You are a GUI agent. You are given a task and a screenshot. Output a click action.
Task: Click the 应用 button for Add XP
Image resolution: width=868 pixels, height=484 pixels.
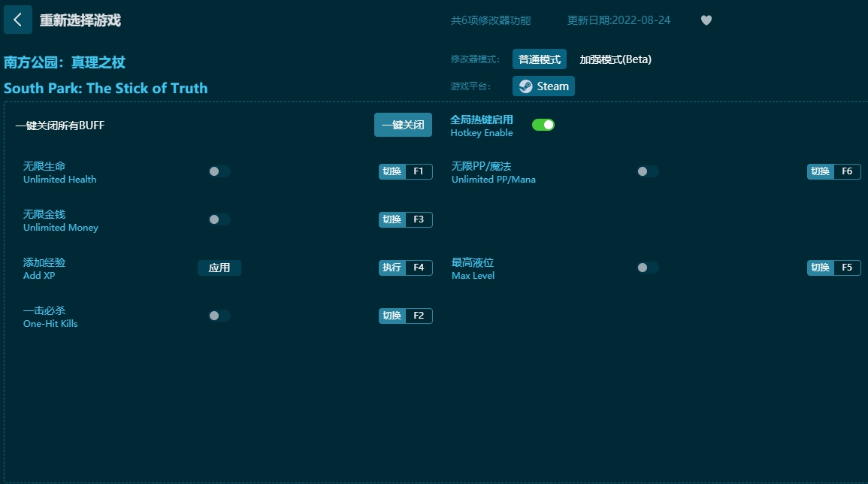pos(219,268)
